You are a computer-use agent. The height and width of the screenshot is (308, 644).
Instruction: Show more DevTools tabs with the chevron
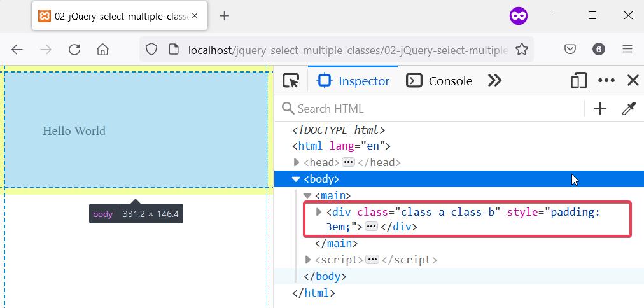tap(494, 81)
